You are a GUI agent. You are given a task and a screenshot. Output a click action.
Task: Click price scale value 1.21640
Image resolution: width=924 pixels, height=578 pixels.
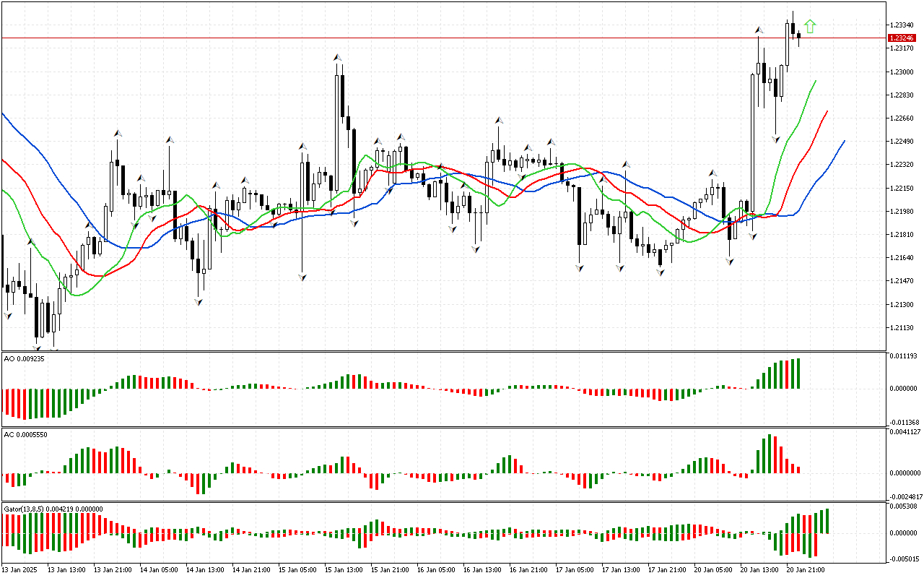902,258
